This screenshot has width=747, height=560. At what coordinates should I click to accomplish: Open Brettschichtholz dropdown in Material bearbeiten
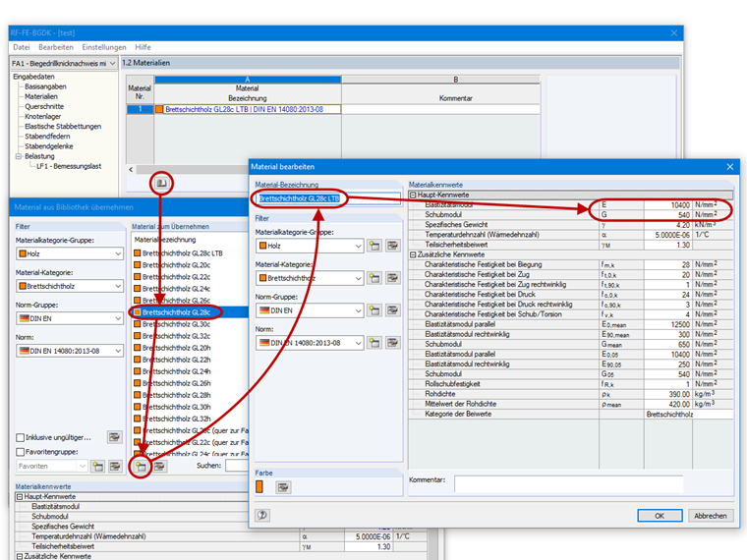click(358, 278)
